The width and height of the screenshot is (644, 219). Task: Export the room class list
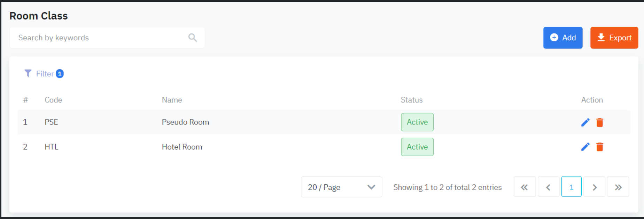point(614,38)
